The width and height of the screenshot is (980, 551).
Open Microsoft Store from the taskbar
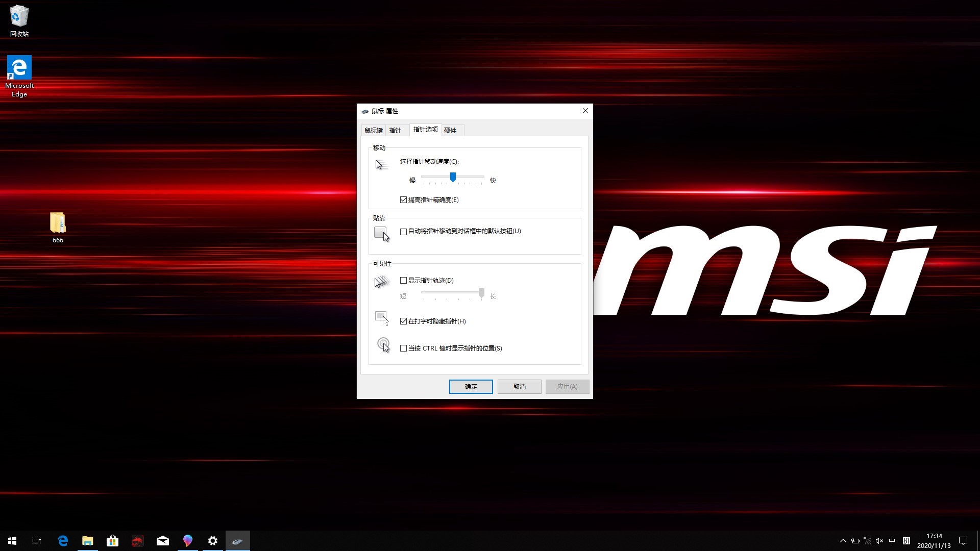click(112, 541)
